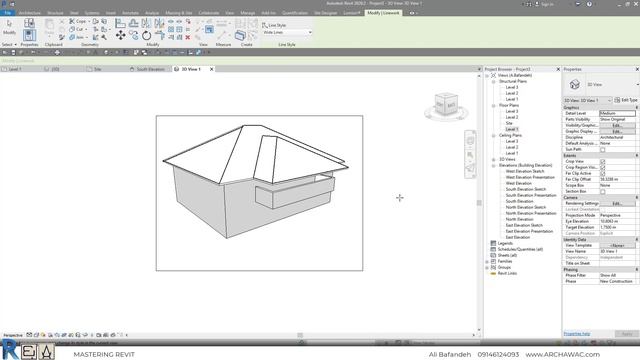640x360 pixels.
Task: Select East Elevation in Project Browser
Action: (x=518, y=238)
